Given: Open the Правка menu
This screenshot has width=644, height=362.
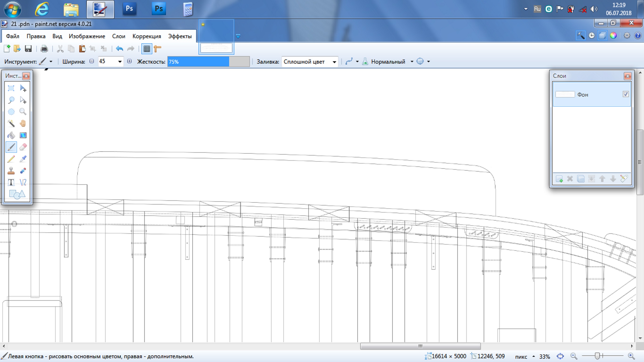Looking at the screenshot, I should (36, 36).
